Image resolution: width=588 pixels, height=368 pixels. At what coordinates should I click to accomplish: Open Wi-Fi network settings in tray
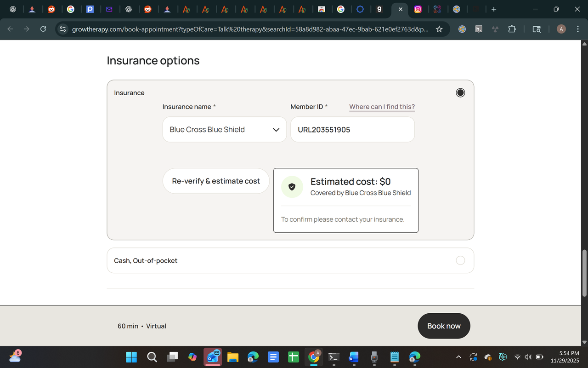click(x=517, y=357)
